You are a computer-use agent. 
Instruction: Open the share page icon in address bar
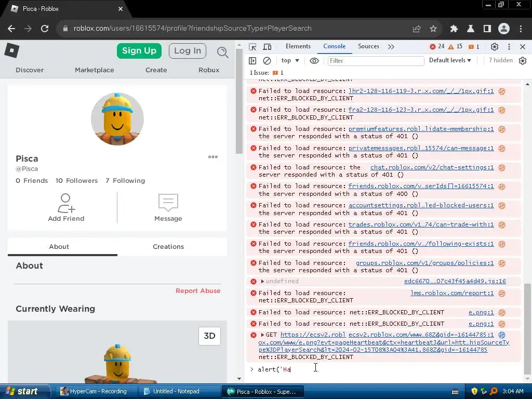click(x=417, y=29)
